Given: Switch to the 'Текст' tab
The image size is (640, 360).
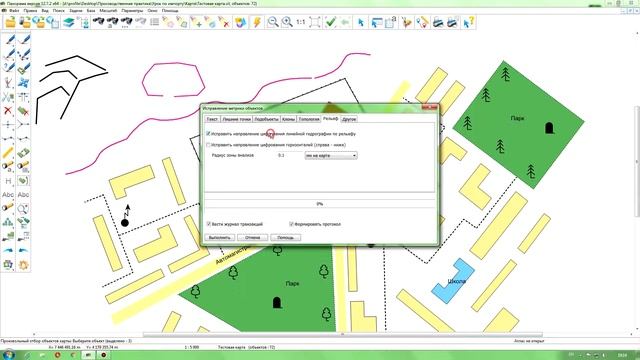Looking at the screenshot, I should click(x=212, y=119).
